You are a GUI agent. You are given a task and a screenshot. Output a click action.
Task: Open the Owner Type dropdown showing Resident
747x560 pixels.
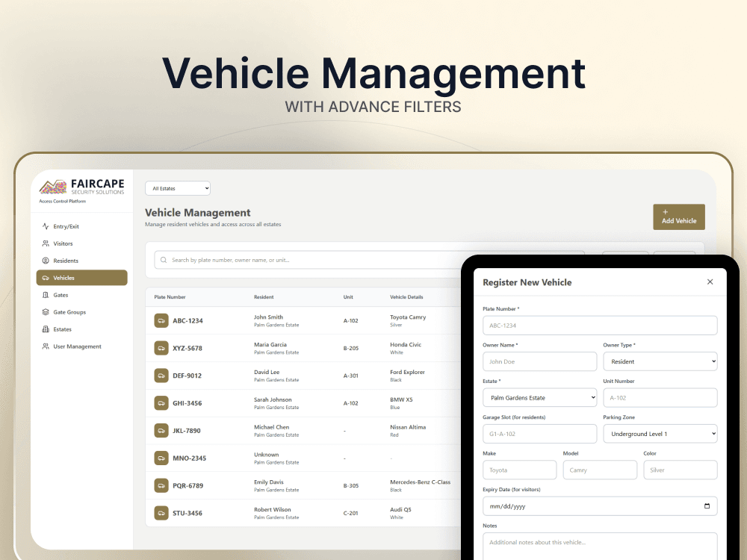660,361
